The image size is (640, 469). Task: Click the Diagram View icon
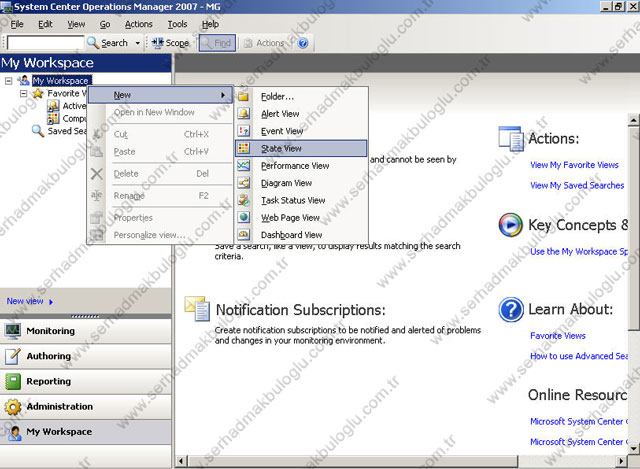244,183
